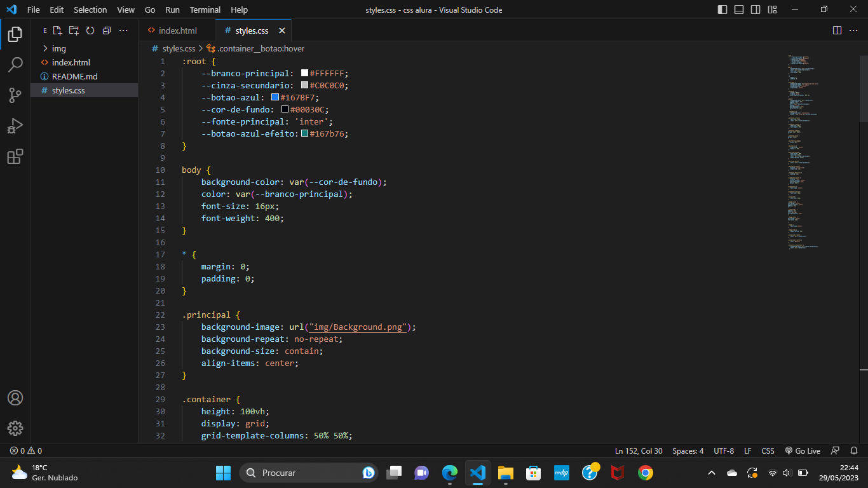Open the Run menu
This screenshot has height=488, width=868.
click(x=172, y=10)
